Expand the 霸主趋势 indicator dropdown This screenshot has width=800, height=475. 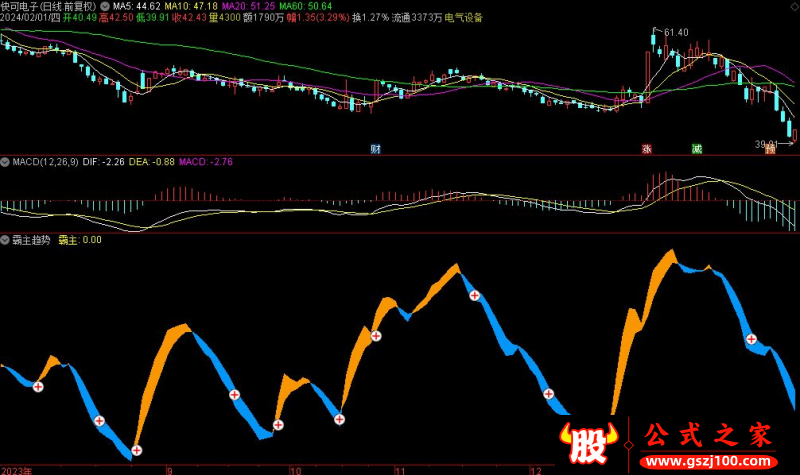pos(5,240)
